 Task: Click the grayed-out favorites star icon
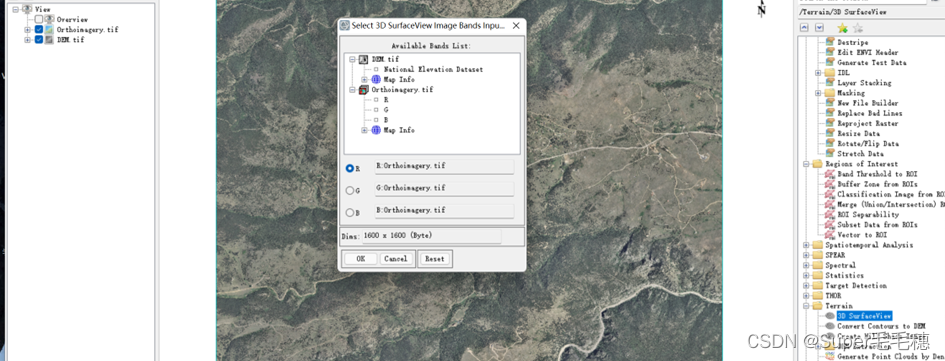(x=858, y=28)
